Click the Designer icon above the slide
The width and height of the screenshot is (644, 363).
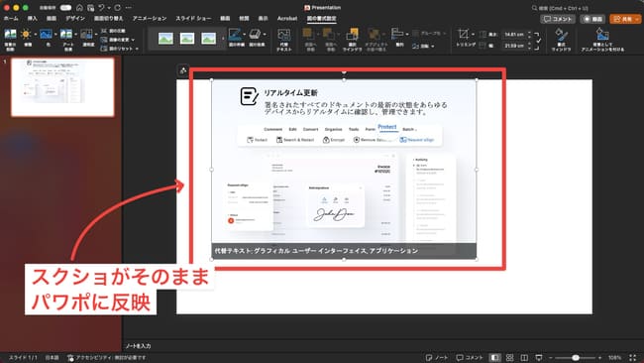[183, 70]
